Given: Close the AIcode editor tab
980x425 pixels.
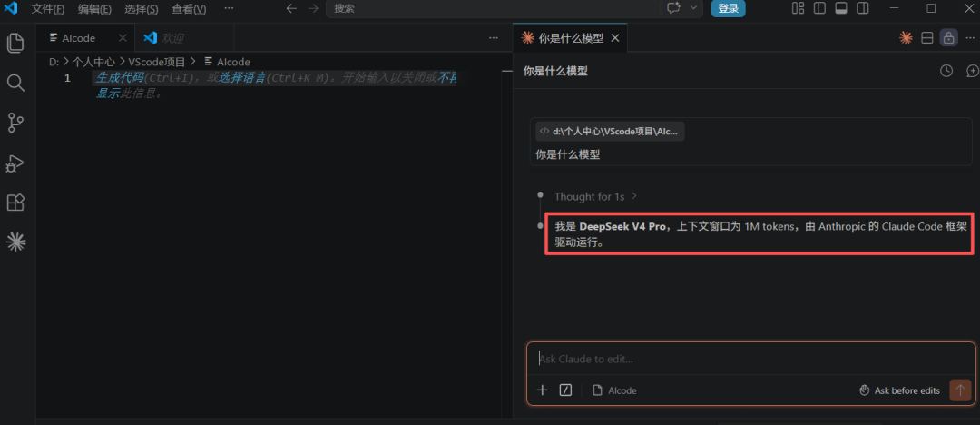Looking at the screenshot, I should click(x=122, y=38).
